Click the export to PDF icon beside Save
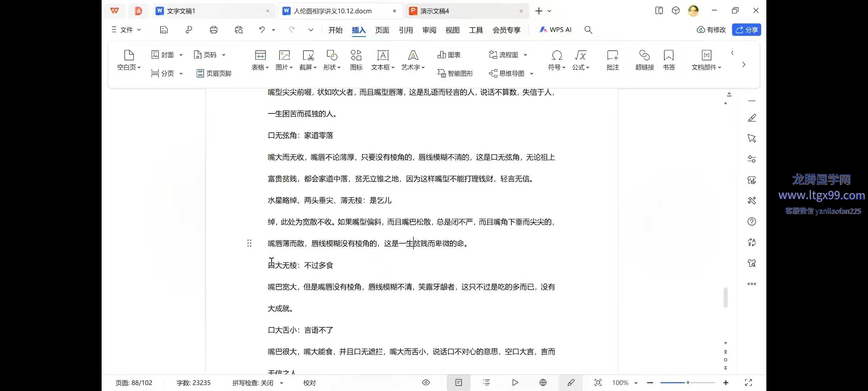This screenshot has height=391, width=868. coord(189,30)
